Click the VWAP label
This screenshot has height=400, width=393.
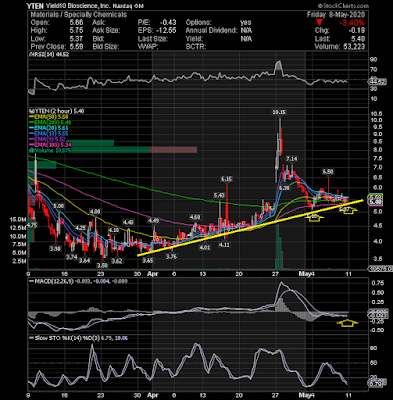147,47
